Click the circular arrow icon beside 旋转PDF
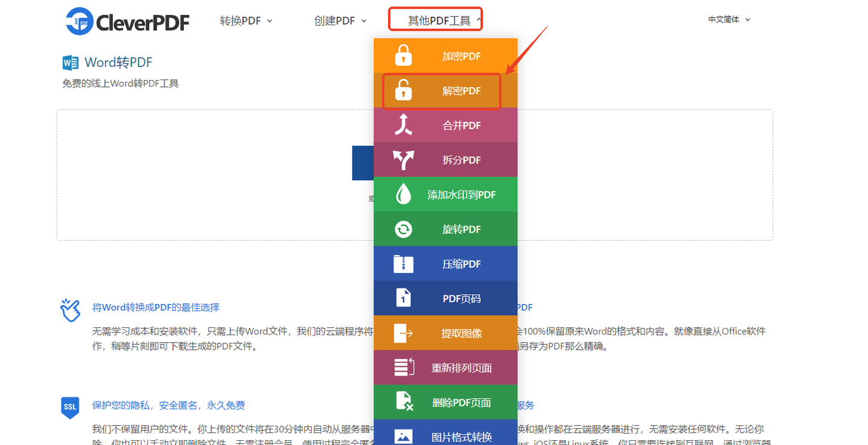Image resolution: width=868 pixels, height=445 pixels. [x=403, y=229]
